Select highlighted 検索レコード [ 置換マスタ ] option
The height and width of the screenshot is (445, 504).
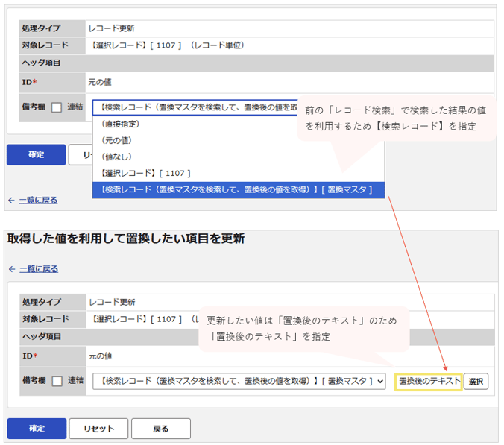pyautogui.click(x=238, y=190)
